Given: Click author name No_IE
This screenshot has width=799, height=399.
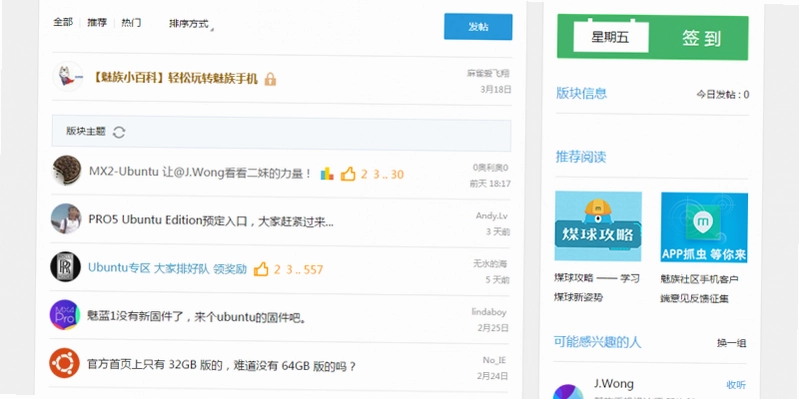Looking at the screenshot, I should coord(494,360).
